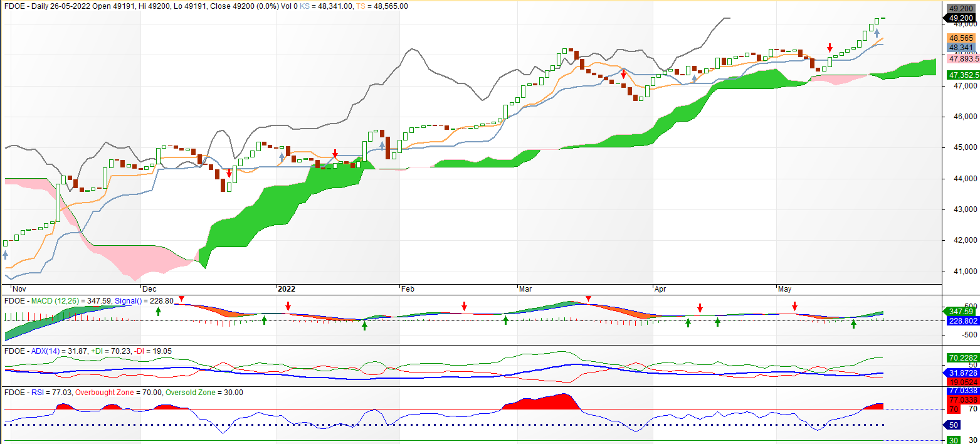Click the red sell arrow above May candles
980x444 pixels.
(x=830, y=48)
